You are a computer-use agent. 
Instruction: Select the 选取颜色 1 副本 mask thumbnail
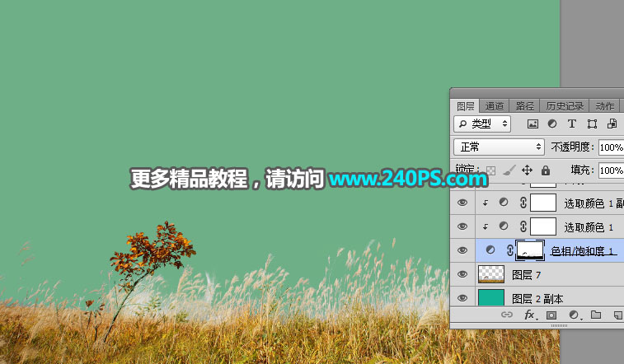point(543,203)
